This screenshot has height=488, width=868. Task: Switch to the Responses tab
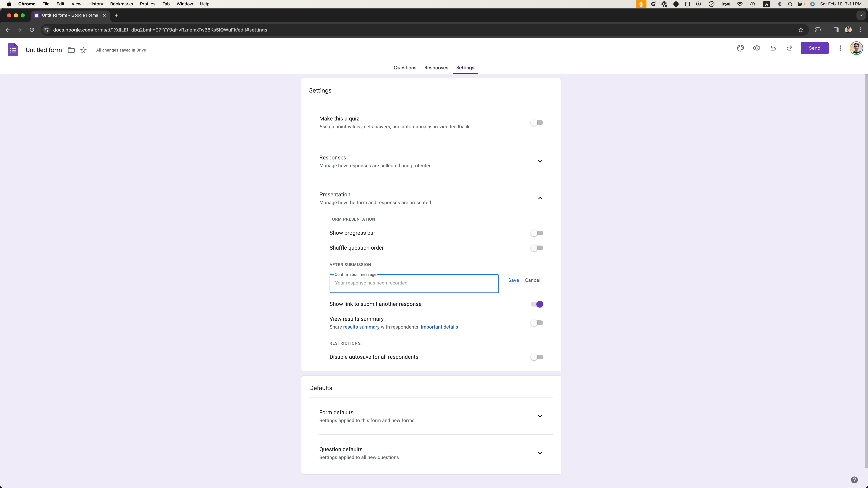pos(436,68)
